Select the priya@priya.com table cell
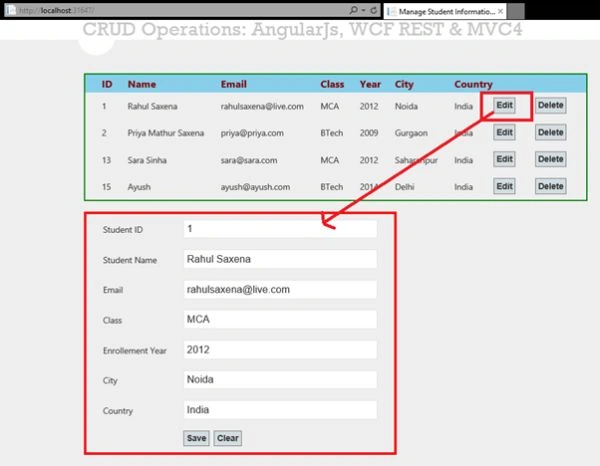This screenshot has width=600, height=466. 252,133
